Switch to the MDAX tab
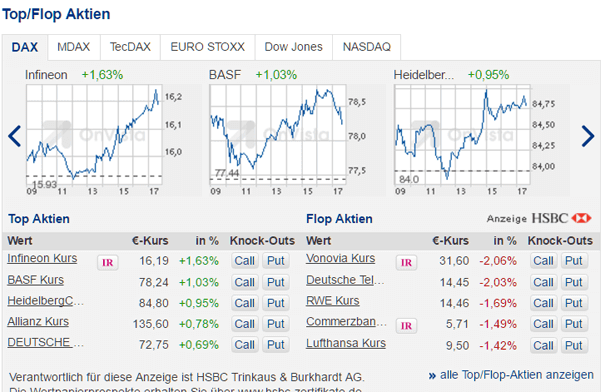The width and height of the screenshot is (610, 392). coord(74,47)
